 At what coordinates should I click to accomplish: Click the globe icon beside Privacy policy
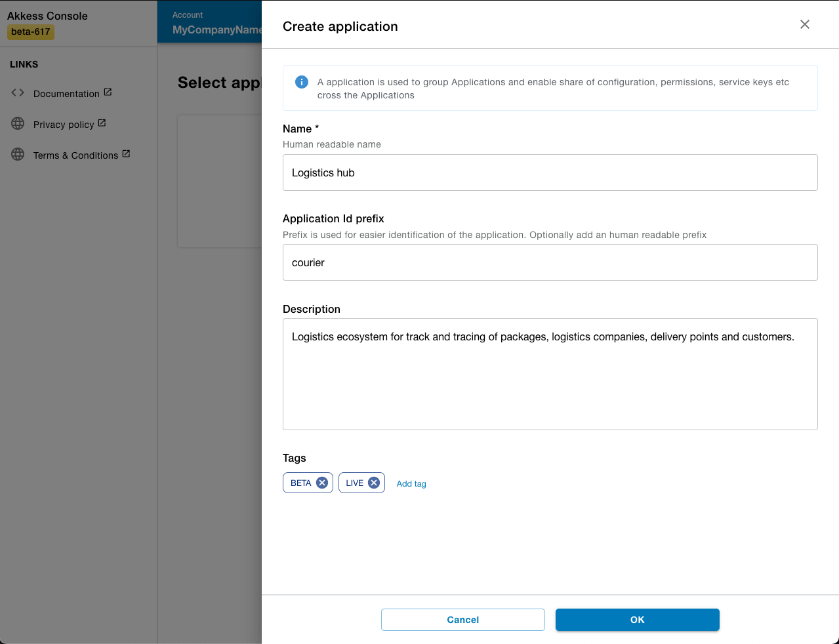tap(17, 124)
